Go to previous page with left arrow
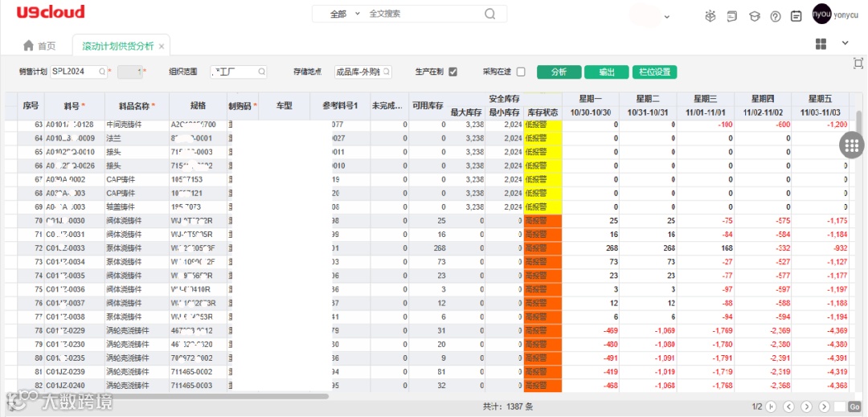 coord(789,407)
